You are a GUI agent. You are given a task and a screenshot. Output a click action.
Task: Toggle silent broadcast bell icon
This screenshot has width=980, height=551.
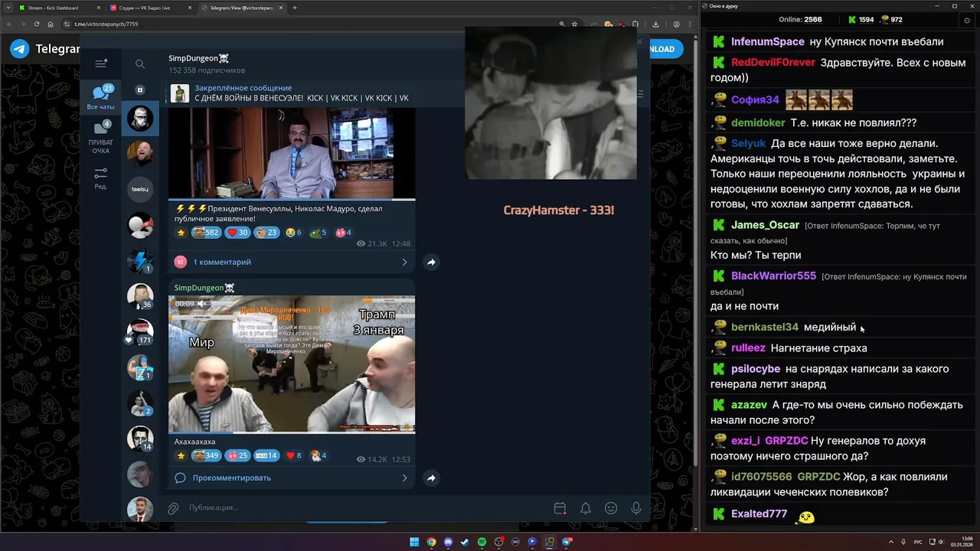(x=585, y=508)
